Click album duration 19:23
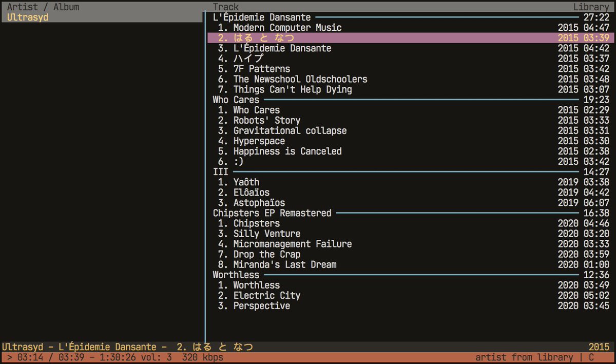Viewport: 616px width, 364px height. click(x=596, y=100)
